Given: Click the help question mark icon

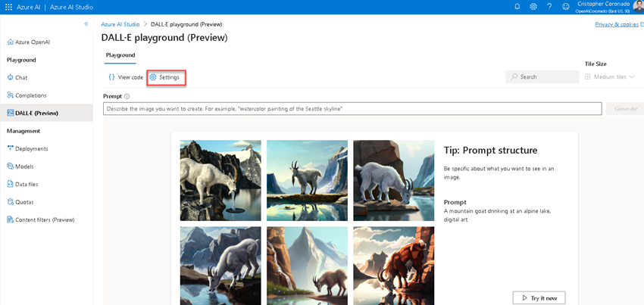Looking at the screenshot, I should point(549,6).
